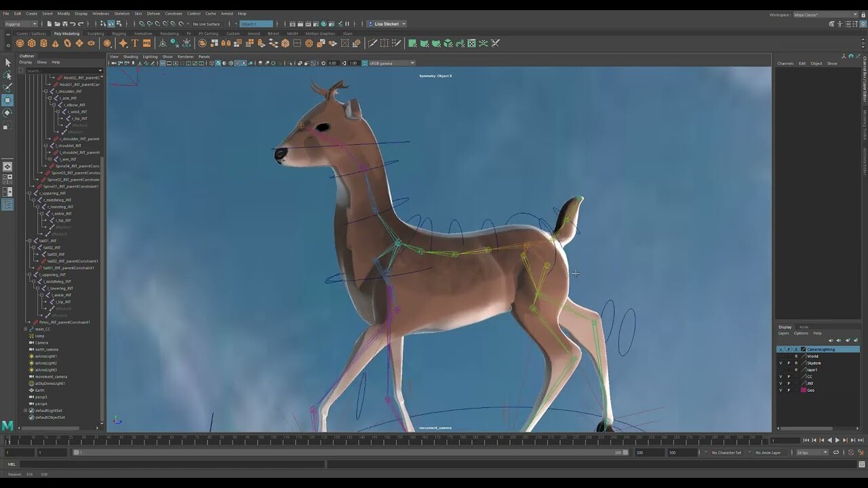
Task: Open the Skeleton menu
Action: click(x=122, y=13)
